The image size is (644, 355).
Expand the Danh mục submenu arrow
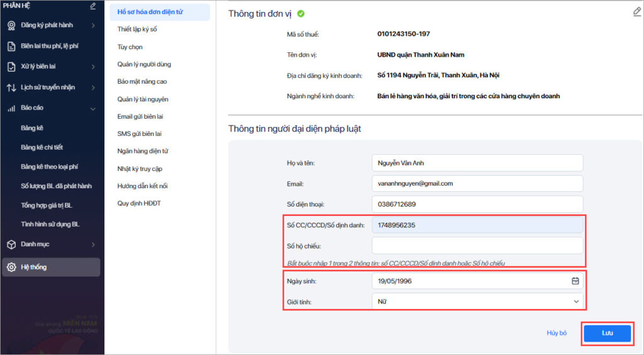click(93, 244)
